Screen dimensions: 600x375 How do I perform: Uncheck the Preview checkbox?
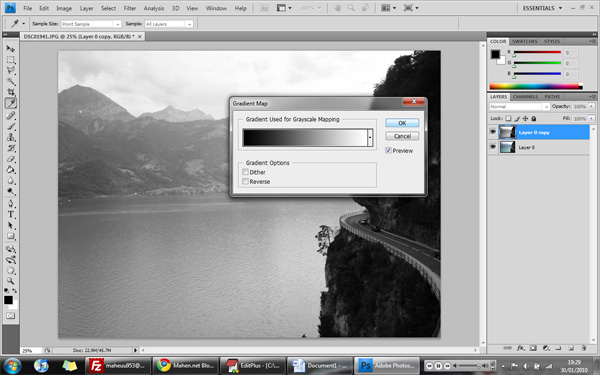[x=388, y=150]
